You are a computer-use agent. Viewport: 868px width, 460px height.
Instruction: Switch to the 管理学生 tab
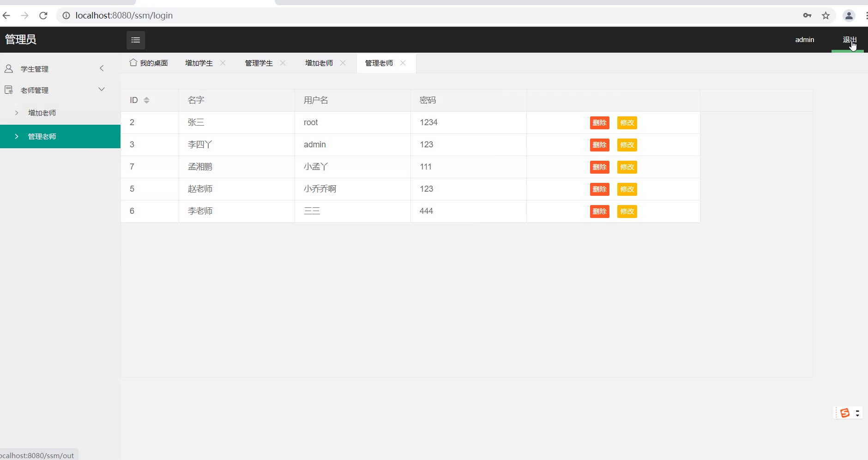coord(259,63)
